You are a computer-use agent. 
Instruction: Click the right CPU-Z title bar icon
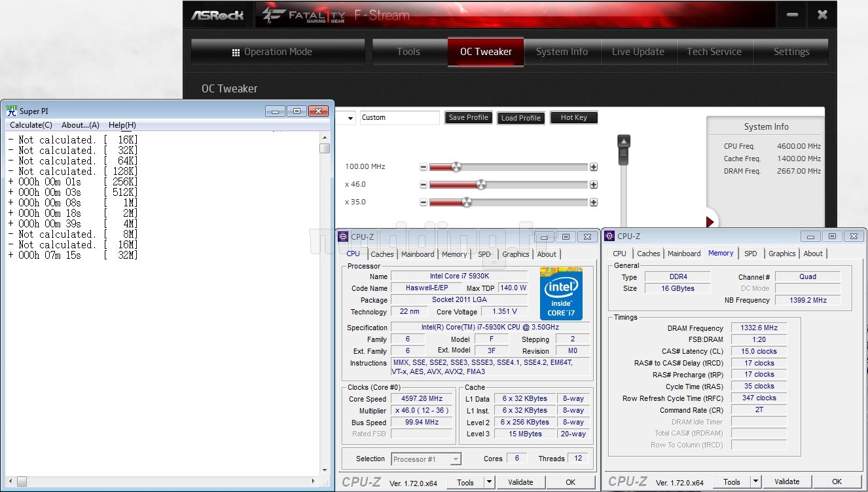coord(610,236)
